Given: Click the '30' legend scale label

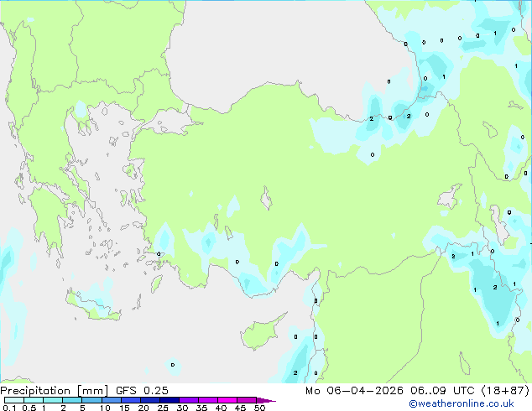Looking at the screenshot, I should 182,408.
